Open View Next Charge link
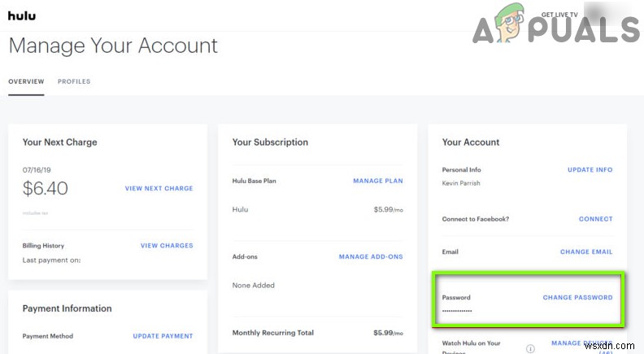Viewport: 644px width, 354px height. tap(159, 189)
